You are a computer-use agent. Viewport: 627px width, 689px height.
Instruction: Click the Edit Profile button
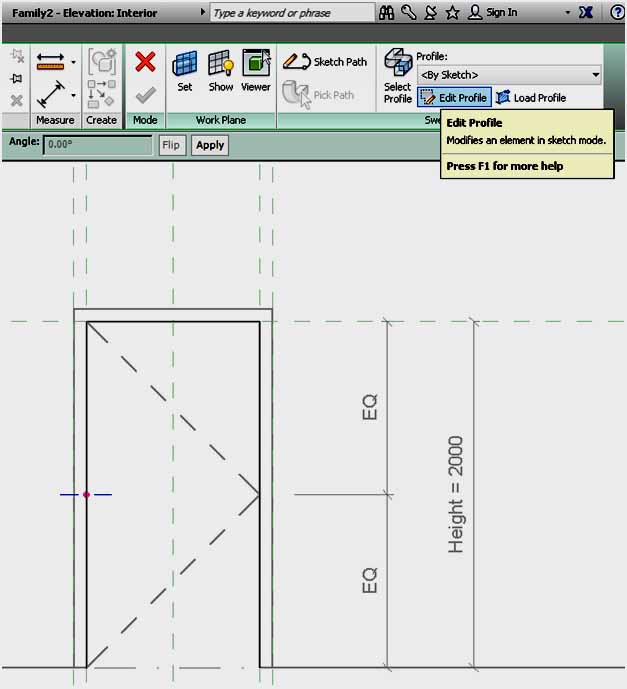point(454,98)
